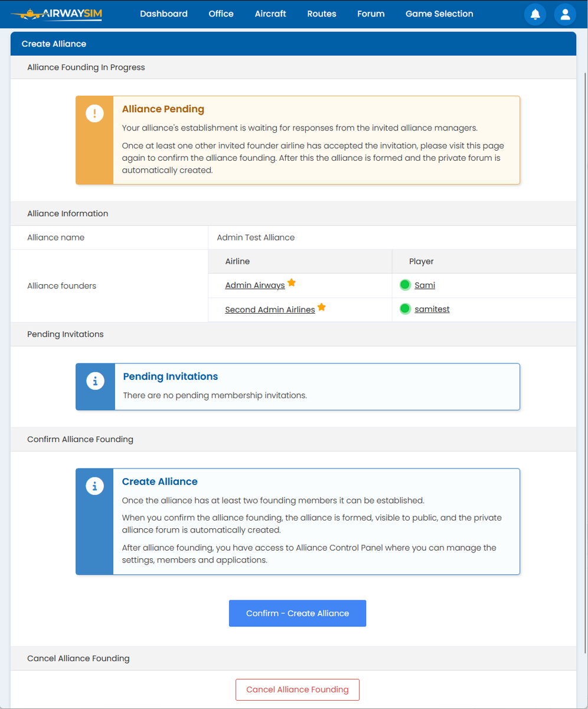
Task: Click the Create Alliance info icon
Action: (x=94, y=486)
